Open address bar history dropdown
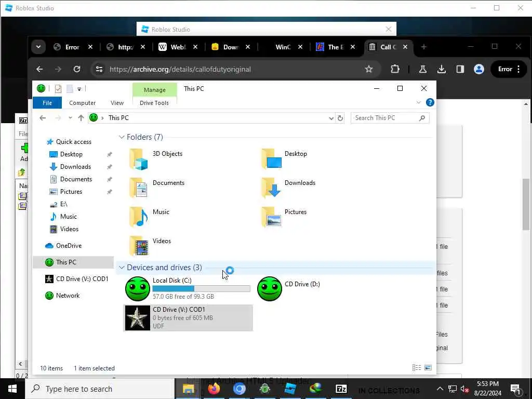The width and height of the screenshot is (532, 399). click(331, 118)
